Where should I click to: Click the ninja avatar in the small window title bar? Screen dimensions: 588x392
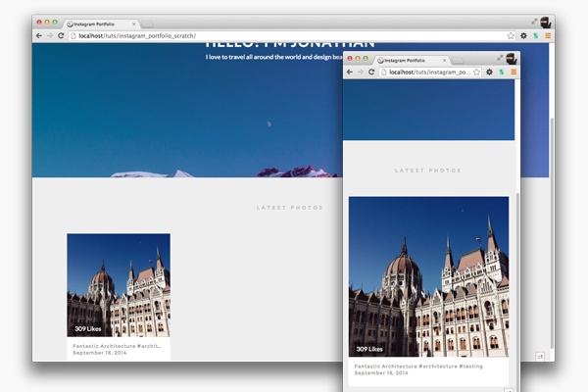(512, 59)
